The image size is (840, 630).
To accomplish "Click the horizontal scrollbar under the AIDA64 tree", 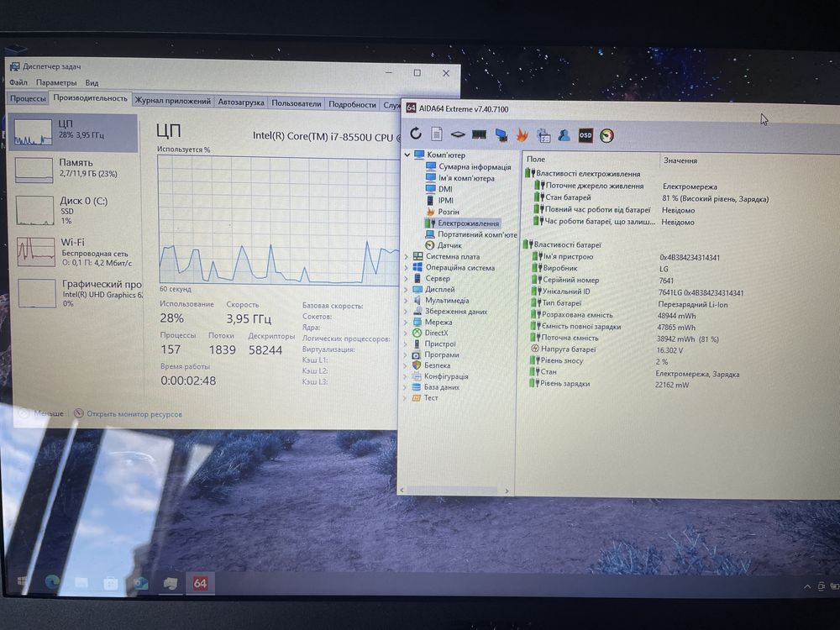I will 451,491.
